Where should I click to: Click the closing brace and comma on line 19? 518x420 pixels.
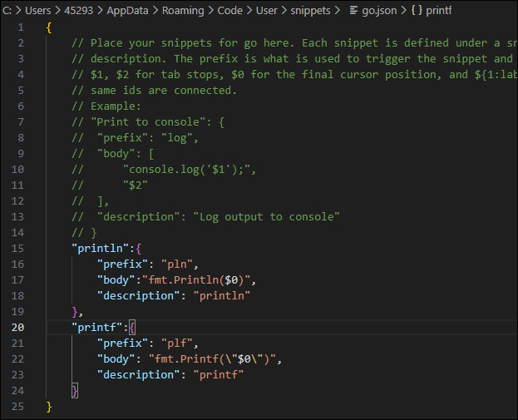point(77,312)
